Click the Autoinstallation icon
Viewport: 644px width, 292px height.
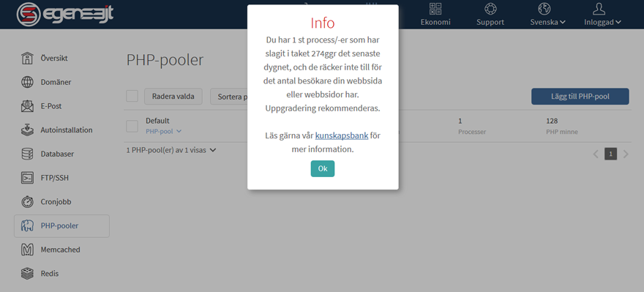(27, 130)
